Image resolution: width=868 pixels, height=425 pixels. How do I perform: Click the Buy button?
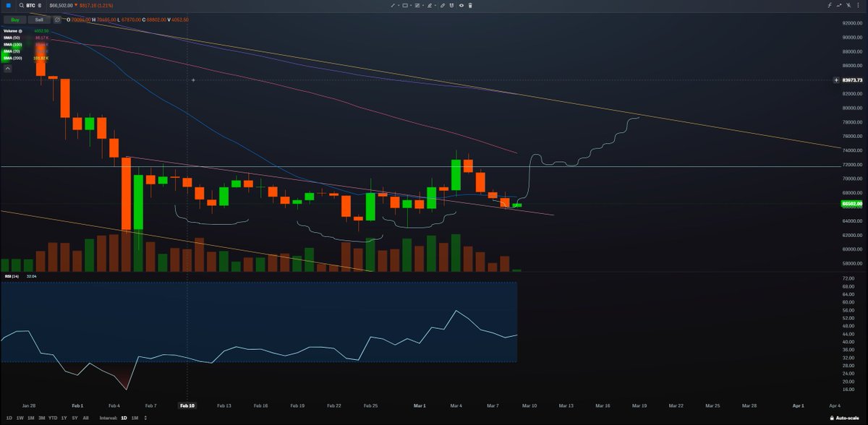[x=15, y=20]
